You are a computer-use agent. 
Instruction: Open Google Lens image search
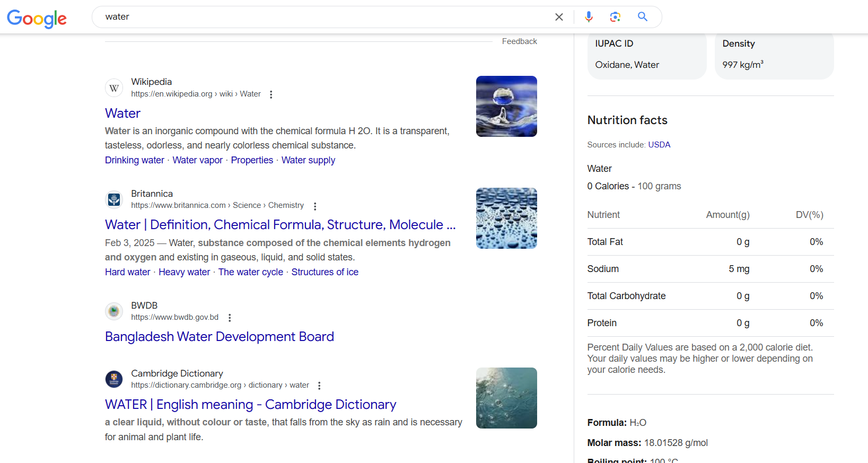[x=615, y=17]
